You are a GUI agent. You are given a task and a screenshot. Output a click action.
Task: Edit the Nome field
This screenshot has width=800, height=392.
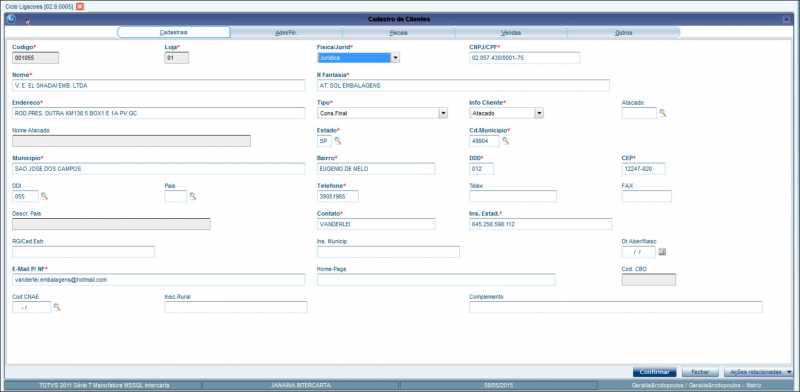(x=158, y=85)
